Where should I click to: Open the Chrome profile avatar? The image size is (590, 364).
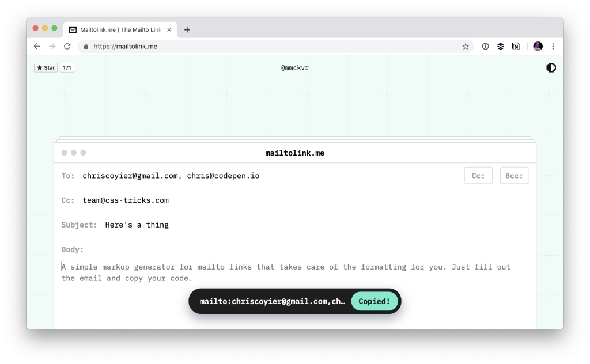pyautogui.click(x=538, y=46)
